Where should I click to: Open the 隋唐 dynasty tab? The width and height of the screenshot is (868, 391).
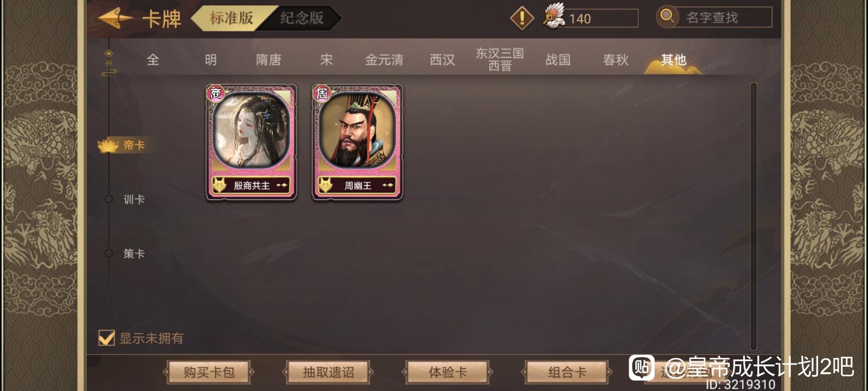pos(269,60)
